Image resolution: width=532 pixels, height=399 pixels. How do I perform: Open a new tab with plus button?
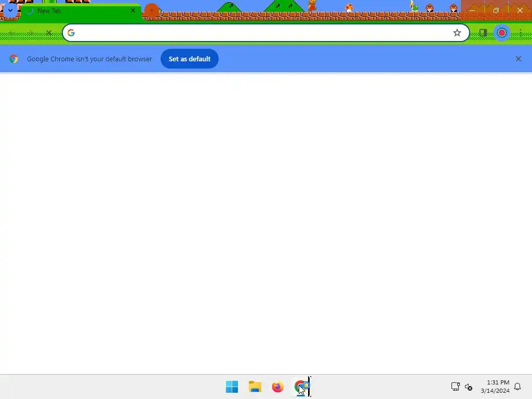click(x=152, y=11)
